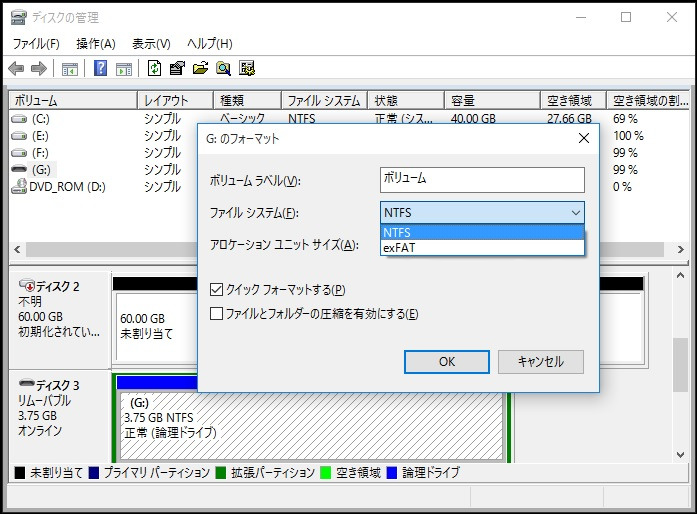Click the disk pane vertical scrollbar thumb
The height and width of the screenshot is (514, 697).
click(680, 365)
